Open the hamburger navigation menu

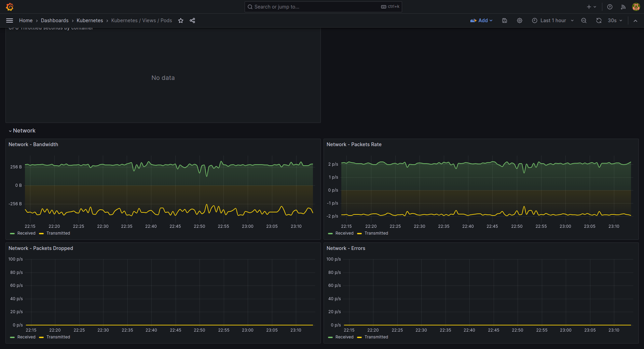pyautogui.click(x=10, y=20)
